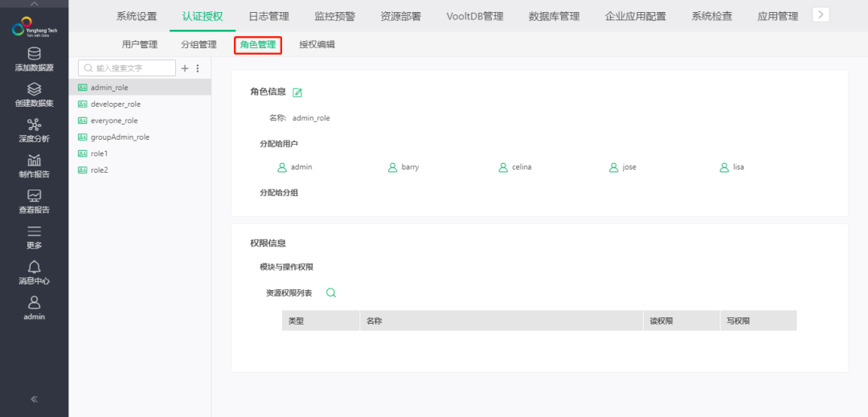The height and width of the screenshot is (417, 868).
Task: Click the user name celina
Action: pos(522,167)
